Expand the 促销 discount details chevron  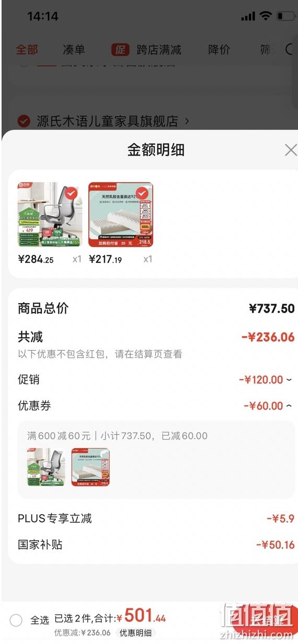point(289,380)
